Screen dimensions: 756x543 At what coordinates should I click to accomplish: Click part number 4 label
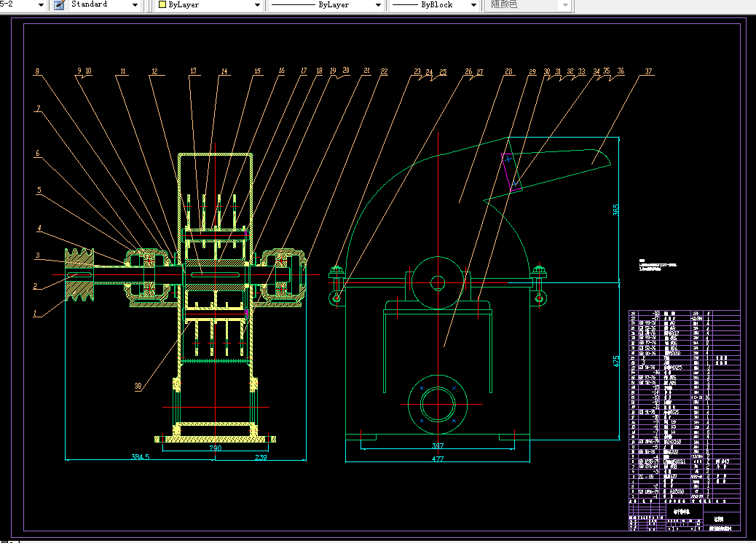39,229
